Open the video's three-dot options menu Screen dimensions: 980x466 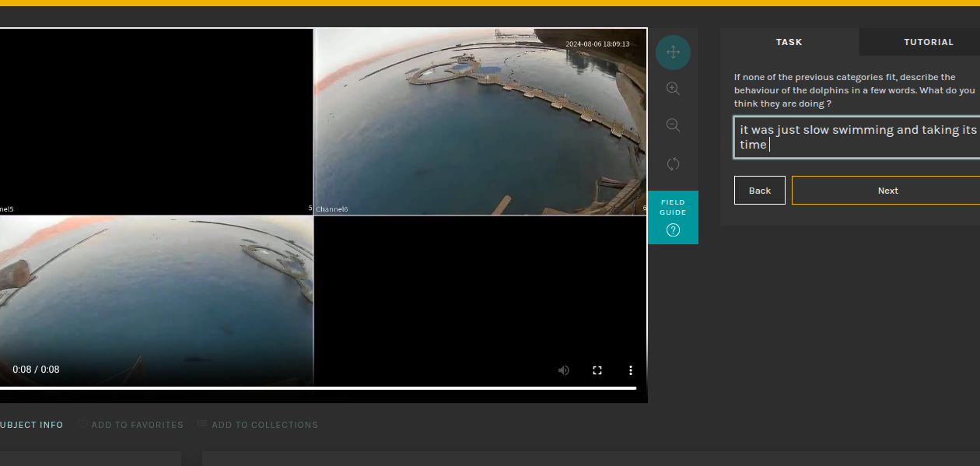[631, 370]
